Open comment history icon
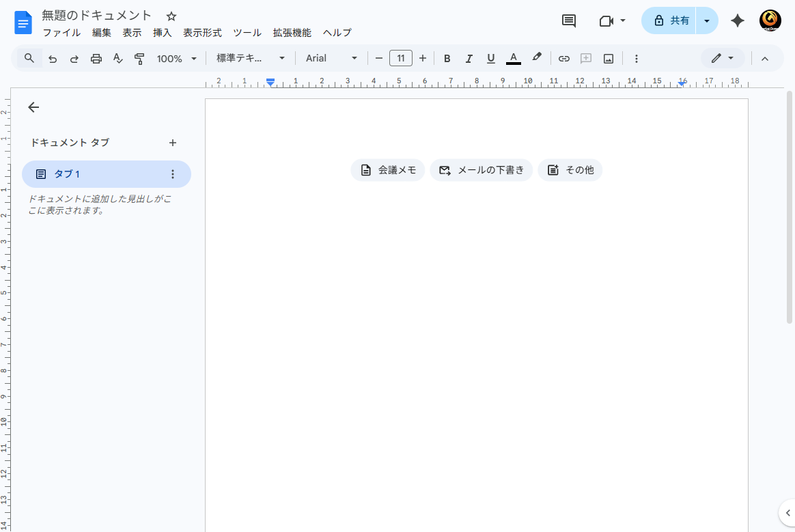This screenshot has width=795, height=532. 568,20
